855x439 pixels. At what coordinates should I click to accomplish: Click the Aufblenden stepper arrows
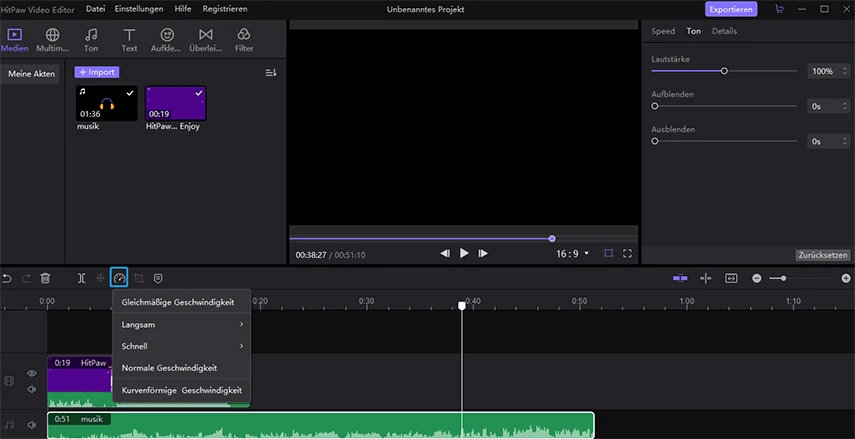[x=845, y=106]
